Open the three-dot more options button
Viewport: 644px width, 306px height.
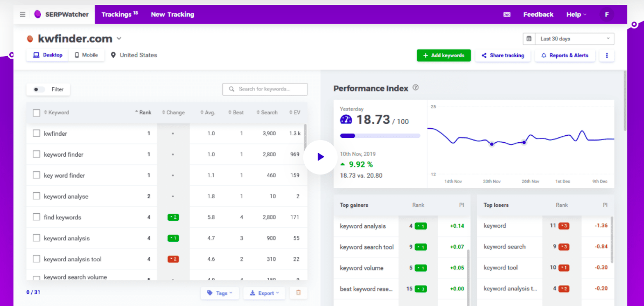[x=607, y=55]
